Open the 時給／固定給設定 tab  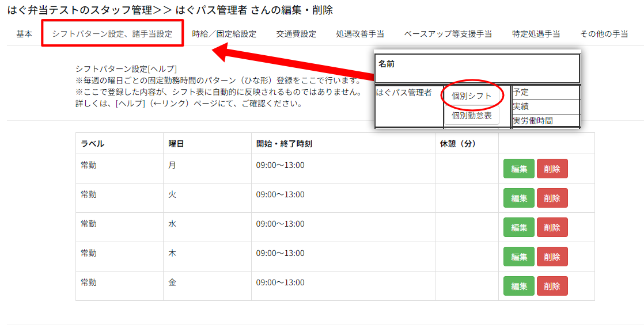point(224,34)
